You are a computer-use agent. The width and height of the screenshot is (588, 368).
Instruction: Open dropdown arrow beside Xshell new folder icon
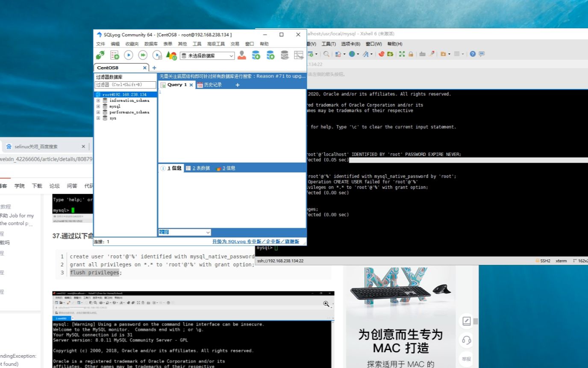click(x=450, y=54)
